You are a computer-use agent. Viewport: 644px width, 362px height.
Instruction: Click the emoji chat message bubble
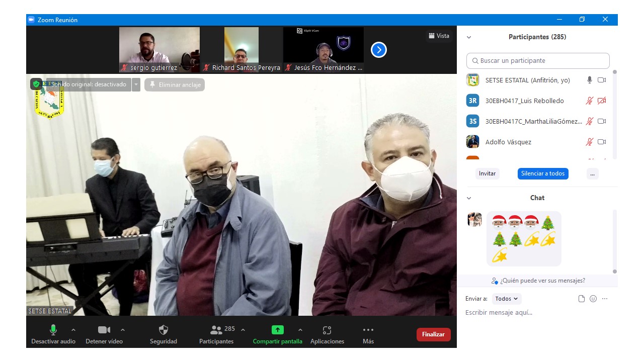click(x=524, y=239)
